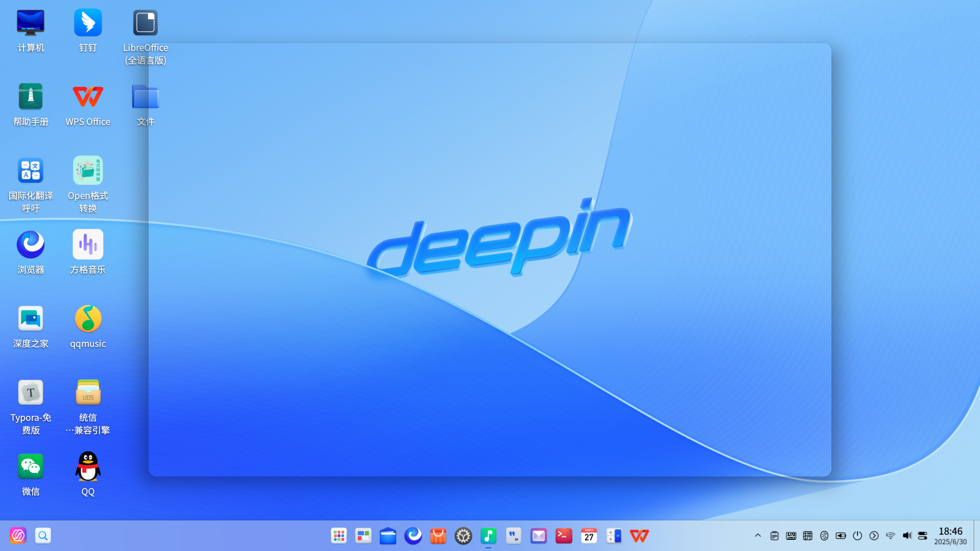The height and width of the screenshot is (551, 980).
Task: Open the 帮助手册 help manual icon
Action: point(31,96)
